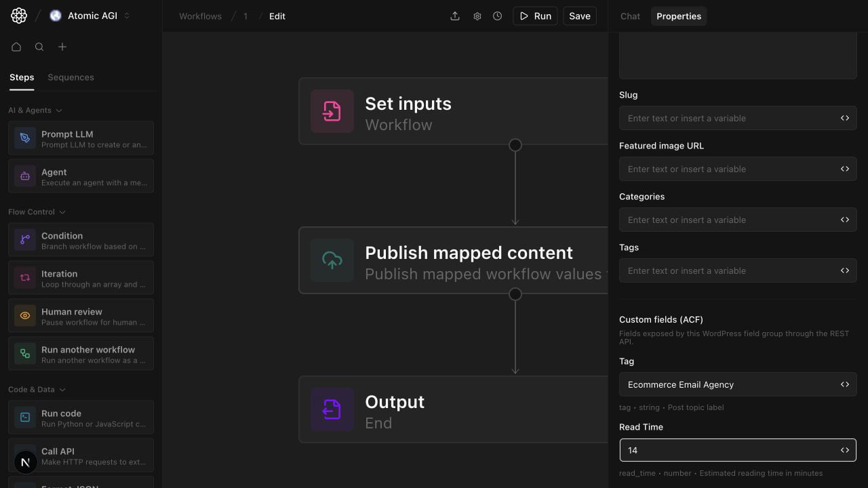Click the Set inputs node output connector
The image size is (868, 488).
coord(515,145)
